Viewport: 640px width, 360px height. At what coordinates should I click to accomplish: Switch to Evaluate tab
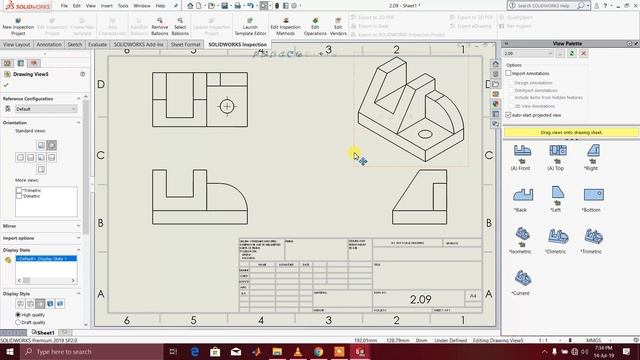point(98,44)
